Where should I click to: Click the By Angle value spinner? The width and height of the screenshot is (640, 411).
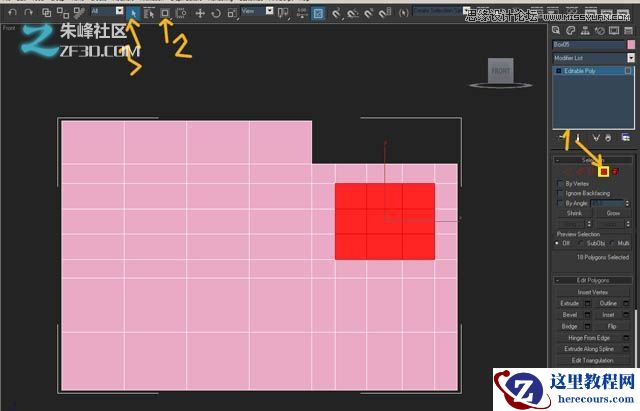[627, 203]
